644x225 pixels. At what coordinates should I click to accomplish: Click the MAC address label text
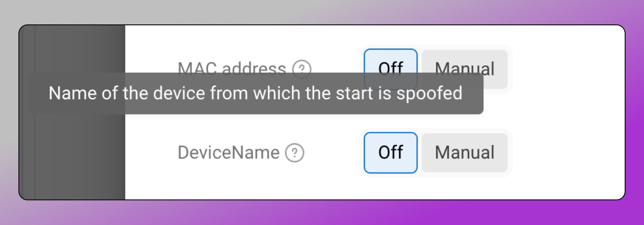tap(232, 69)
